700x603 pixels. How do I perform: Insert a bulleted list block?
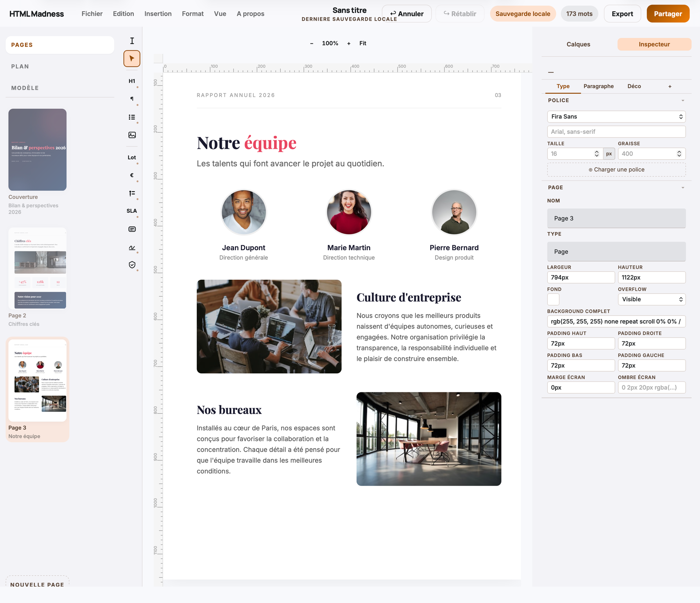pos(132,117)
